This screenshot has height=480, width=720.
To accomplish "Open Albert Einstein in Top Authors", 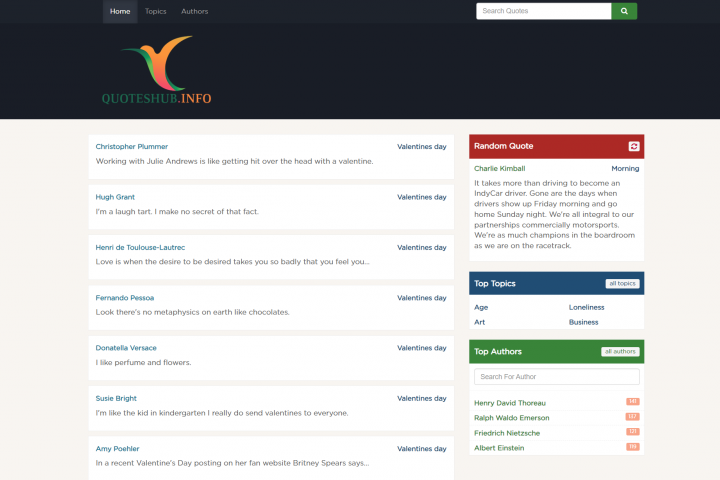I will point(499,448).
